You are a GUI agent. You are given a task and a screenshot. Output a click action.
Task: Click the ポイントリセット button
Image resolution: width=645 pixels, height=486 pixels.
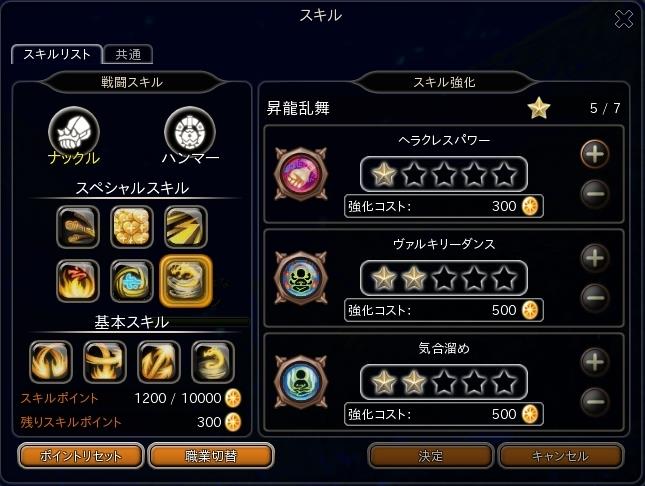[x=81, y=456]
